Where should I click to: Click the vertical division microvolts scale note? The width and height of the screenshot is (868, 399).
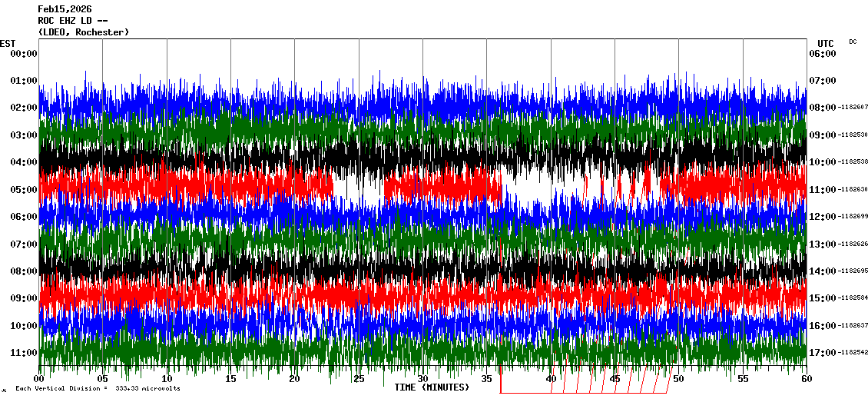(97, 389)
